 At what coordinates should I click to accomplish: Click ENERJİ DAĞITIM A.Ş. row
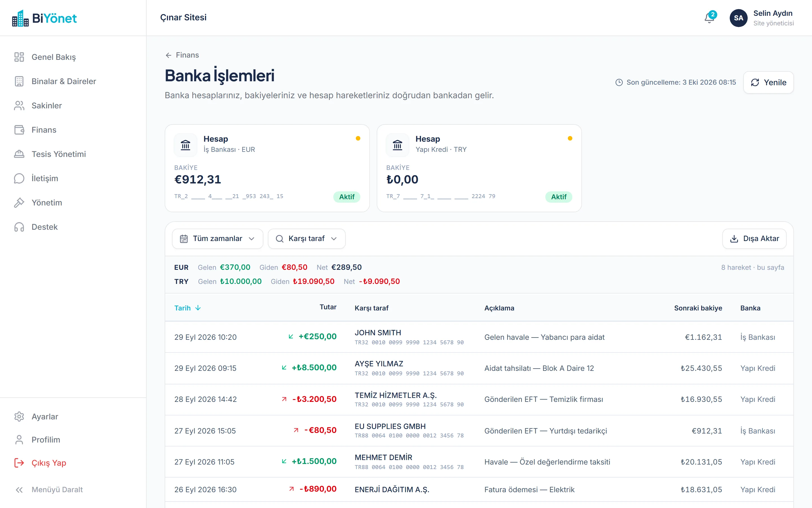479,490
